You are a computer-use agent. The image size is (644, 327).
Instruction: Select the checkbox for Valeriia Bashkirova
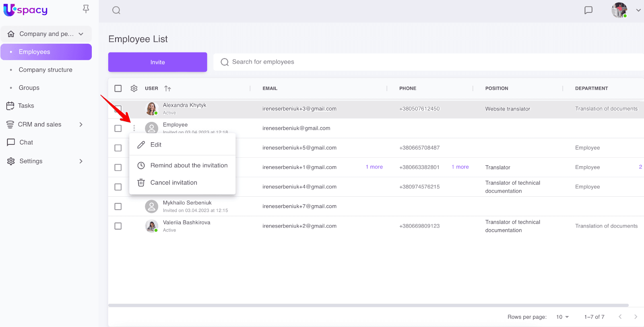[118, 226]
